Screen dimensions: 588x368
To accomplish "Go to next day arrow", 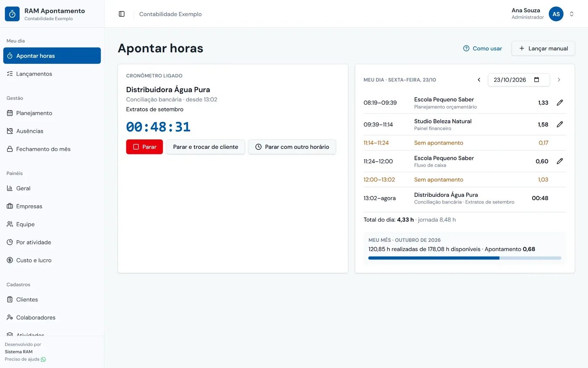I will pos(559,79).
